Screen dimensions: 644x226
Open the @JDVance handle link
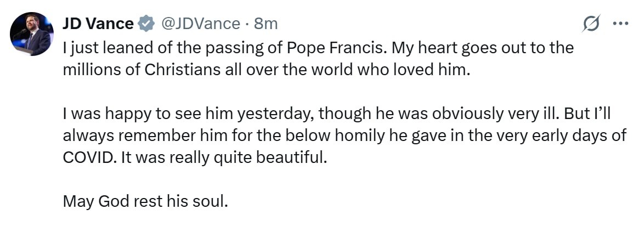pyautogui.click(x=200, y=24)
